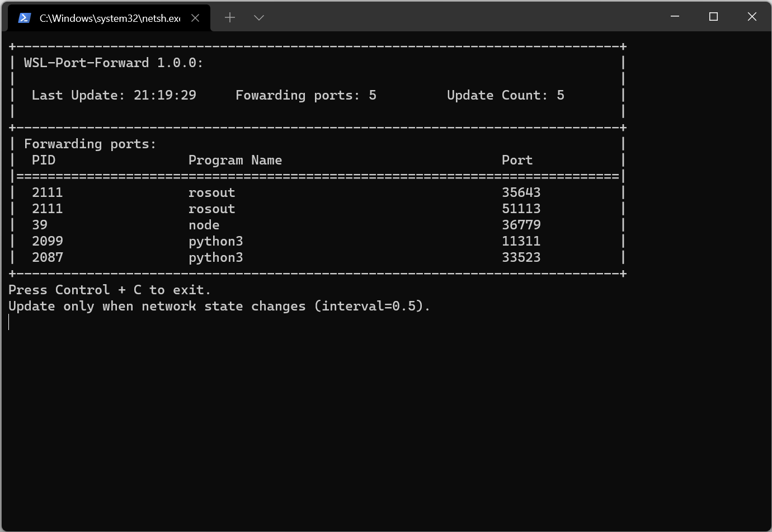
Task: Minimize the terminal window
Action: (x=675, y=16)
